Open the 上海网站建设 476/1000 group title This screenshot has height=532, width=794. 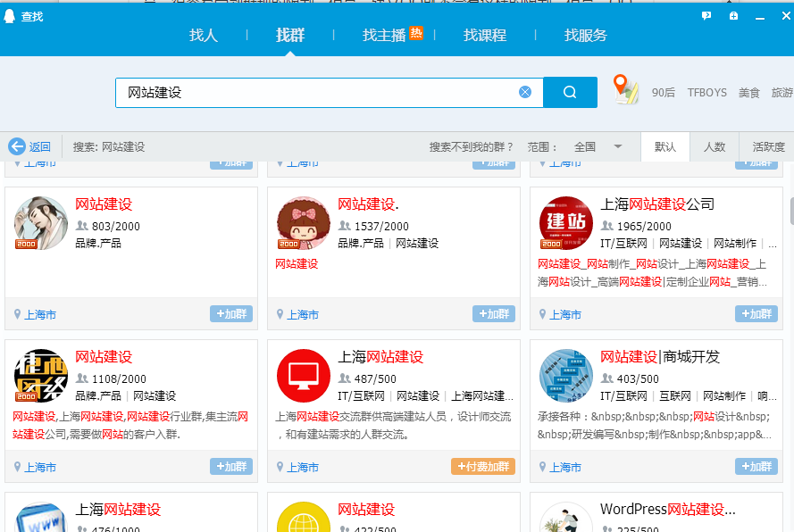coord(118,509)
